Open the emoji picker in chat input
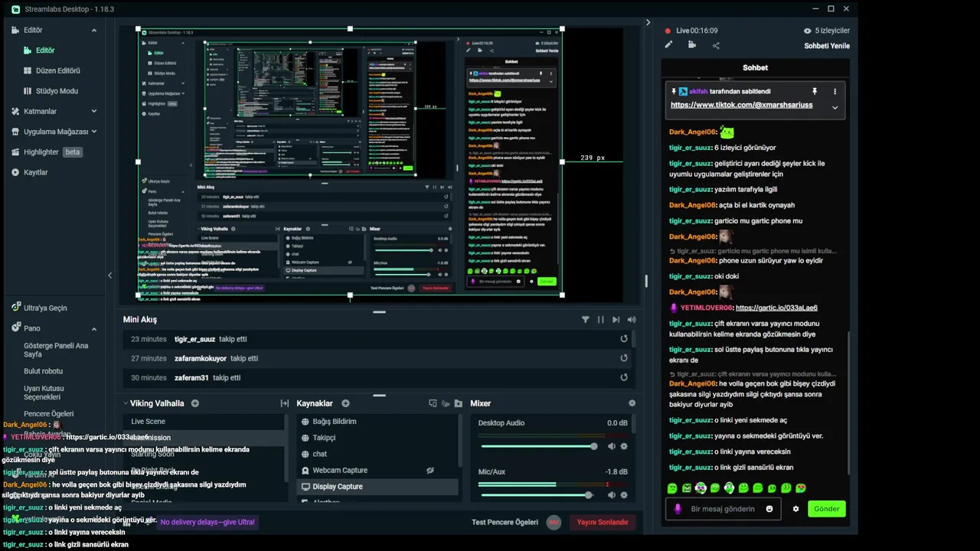This screenshot has width=980, height=551. point(769,509)
